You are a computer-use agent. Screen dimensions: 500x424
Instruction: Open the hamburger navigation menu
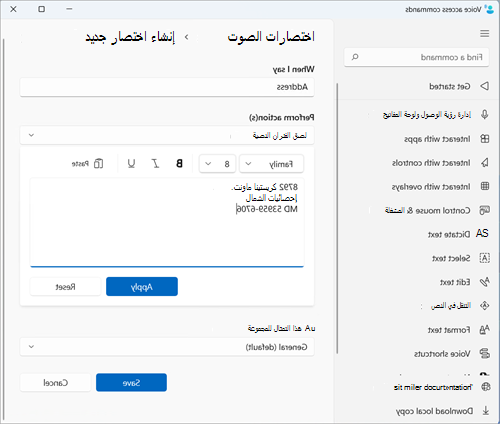pos(484,34)
